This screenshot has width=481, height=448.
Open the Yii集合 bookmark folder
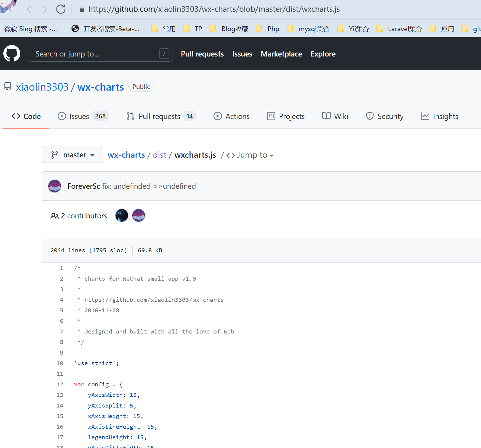353,29
